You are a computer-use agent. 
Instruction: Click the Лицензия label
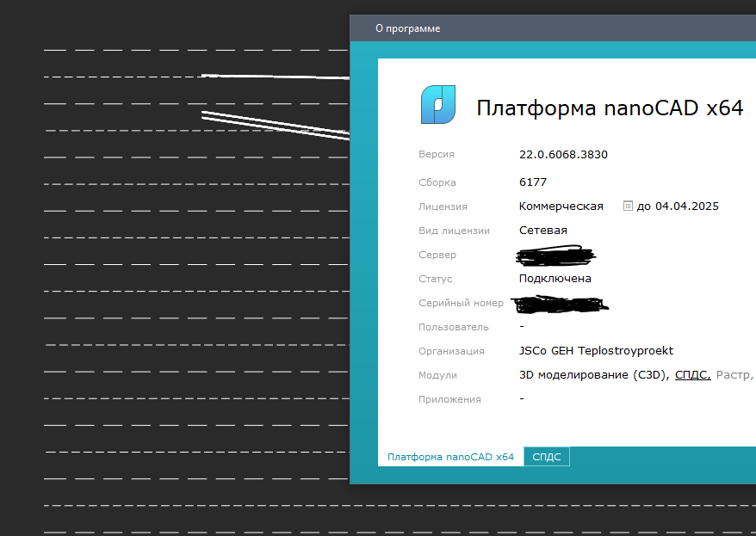tap(443, 206)
